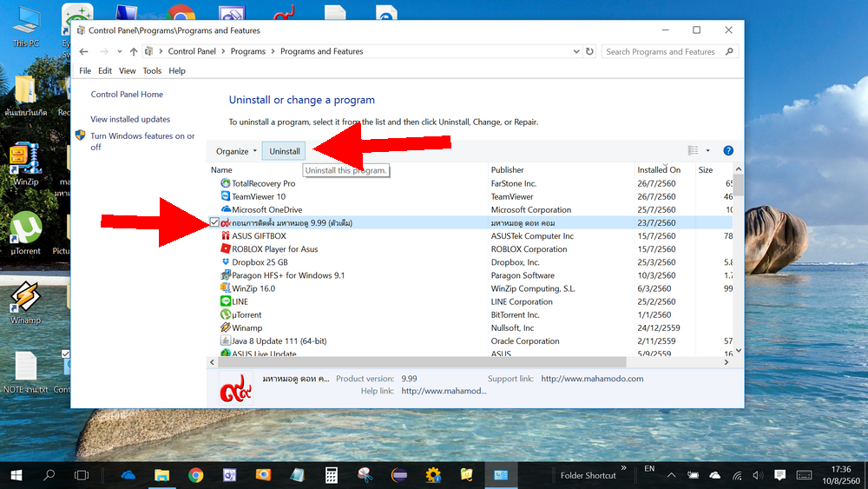Open recent locations dropdown chevron

point(119,51)
